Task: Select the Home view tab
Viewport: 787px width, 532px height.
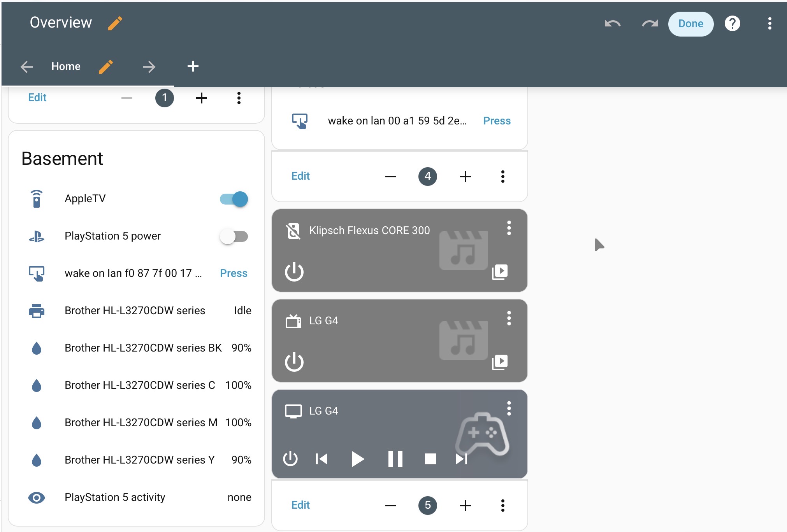Action: point(66,66)
